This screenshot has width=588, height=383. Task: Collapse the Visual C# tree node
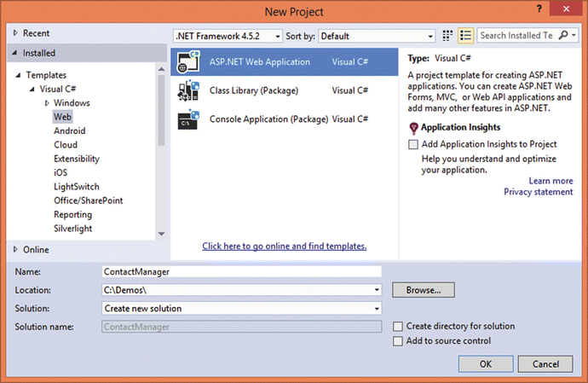coord(32,89)
